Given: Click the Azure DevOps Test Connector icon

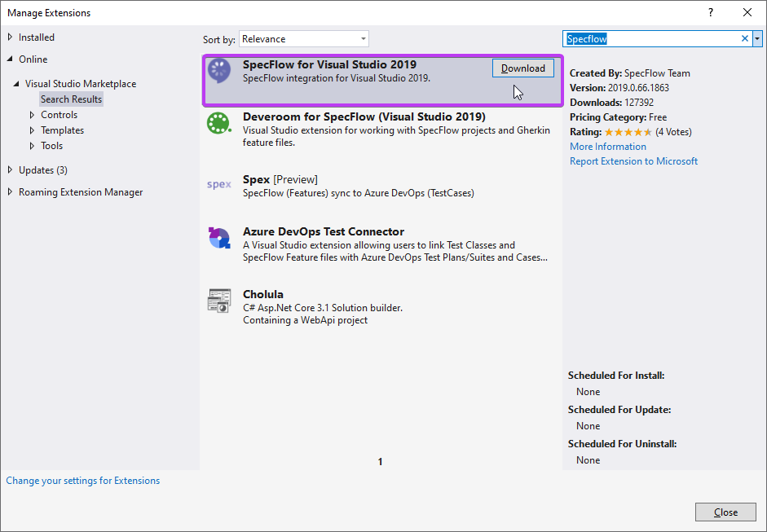Looking at the screenshot, I should (219, 238).
